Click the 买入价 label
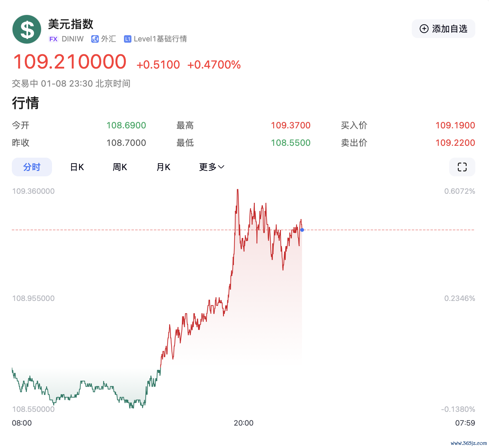 (354, 125)
